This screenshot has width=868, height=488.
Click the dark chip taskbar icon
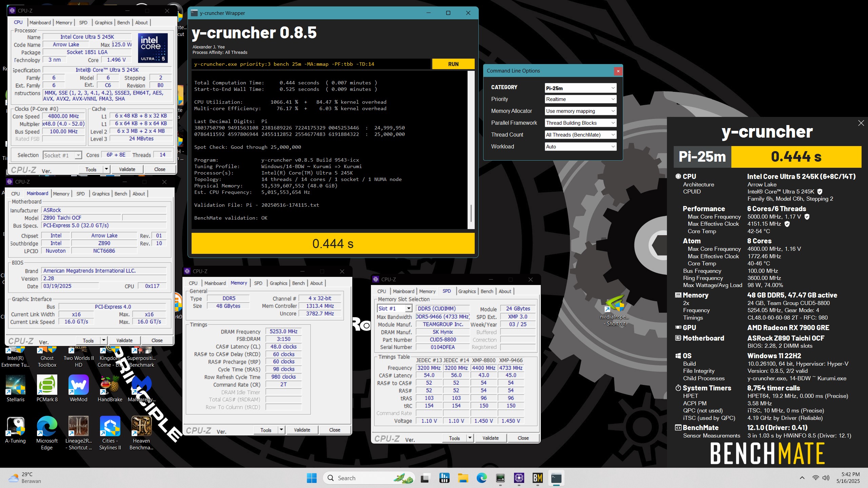[500, 478]
